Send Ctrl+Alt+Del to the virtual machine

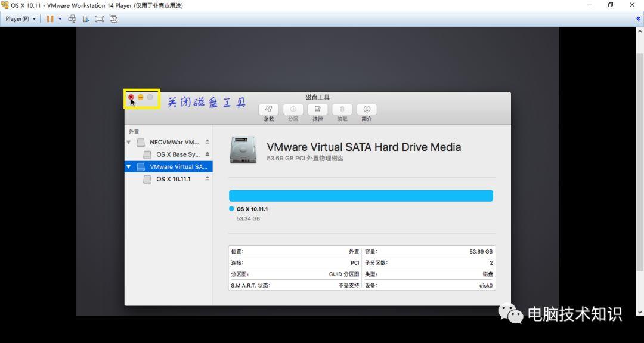point(72,19)
